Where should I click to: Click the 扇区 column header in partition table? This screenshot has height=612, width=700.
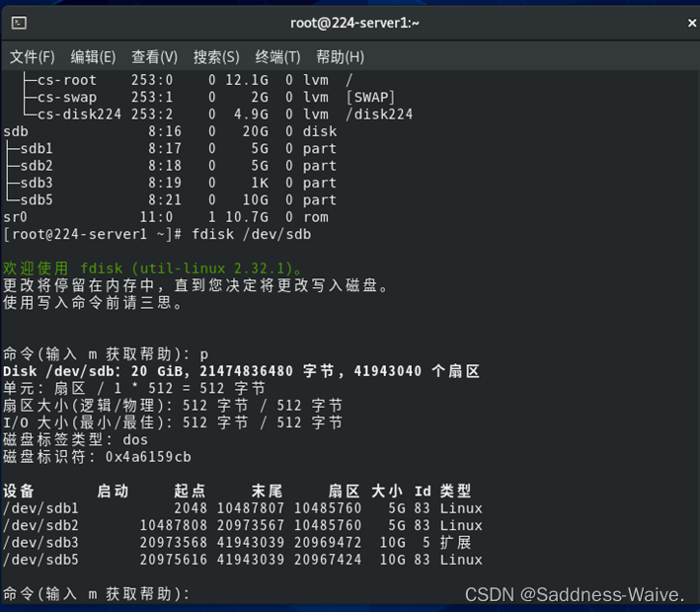[x=344, y=491]
